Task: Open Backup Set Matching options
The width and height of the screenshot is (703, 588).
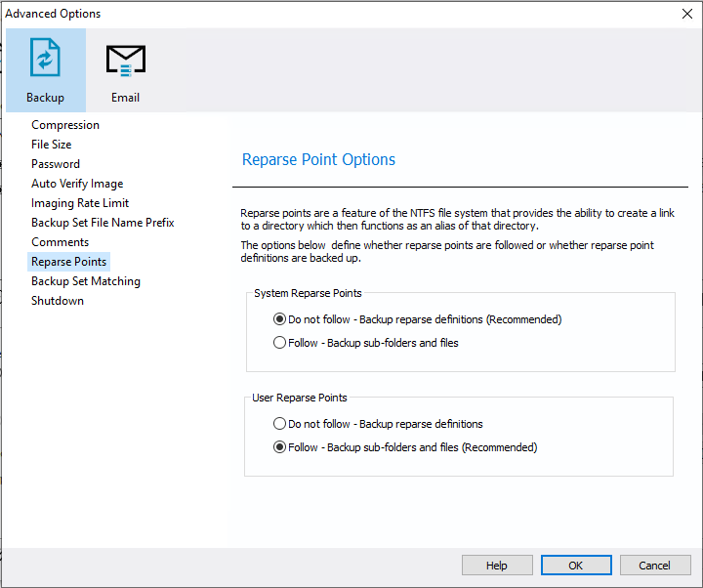Action: coord(86,281)
